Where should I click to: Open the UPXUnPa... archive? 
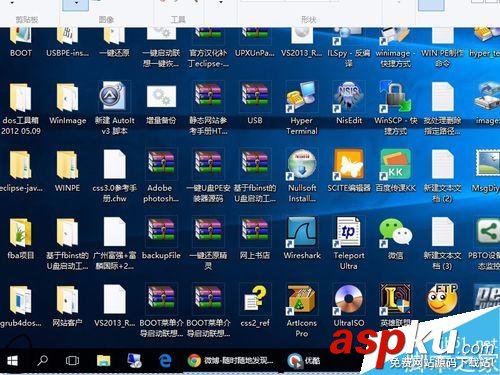tap(255, 33)
